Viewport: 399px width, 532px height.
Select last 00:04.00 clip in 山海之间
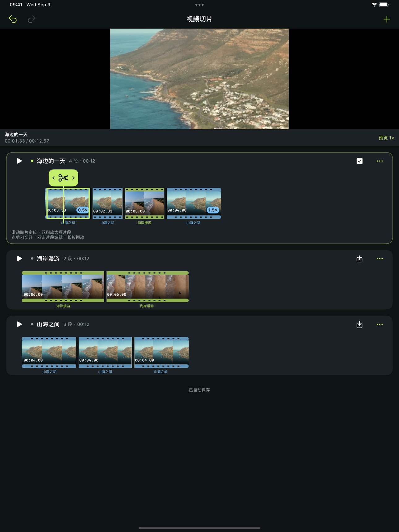(x=161, y=352)
